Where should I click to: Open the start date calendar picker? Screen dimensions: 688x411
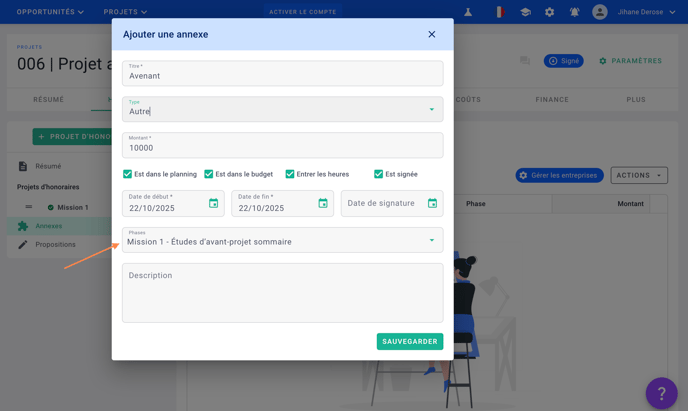(213, 204)
